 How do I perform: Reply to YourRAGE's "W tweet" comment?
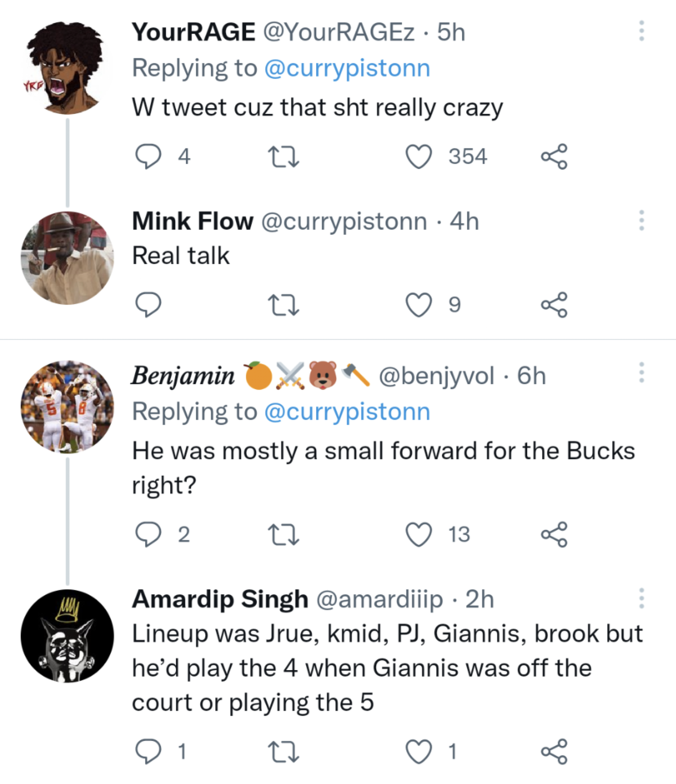coord(148,157)
